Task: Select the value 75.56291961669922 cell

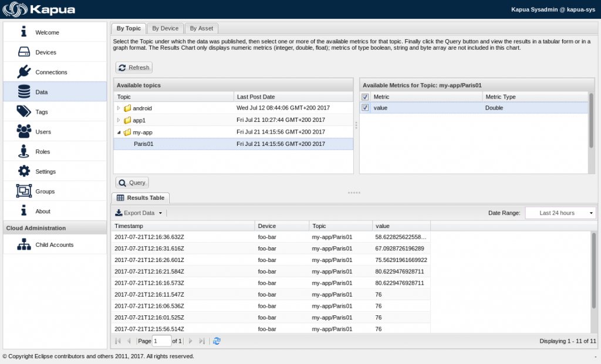Action: click(x=401, y=260)
